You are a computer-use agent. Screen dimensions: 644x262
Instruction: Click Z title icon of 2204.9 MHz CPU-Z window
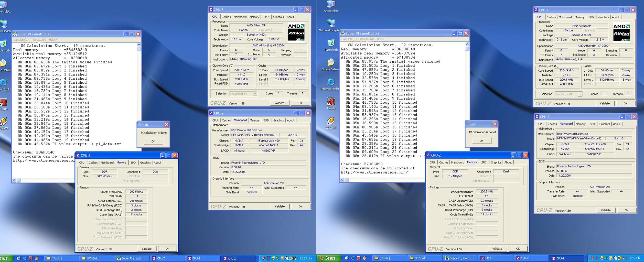coord(536,10)
